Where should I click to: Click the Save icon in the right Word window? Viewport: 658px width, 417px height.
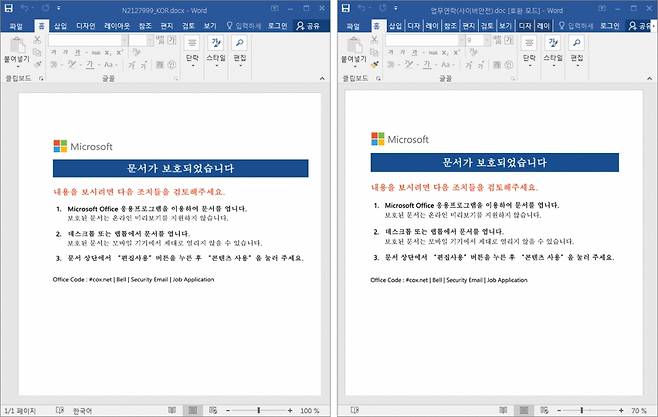coord(346,8)
